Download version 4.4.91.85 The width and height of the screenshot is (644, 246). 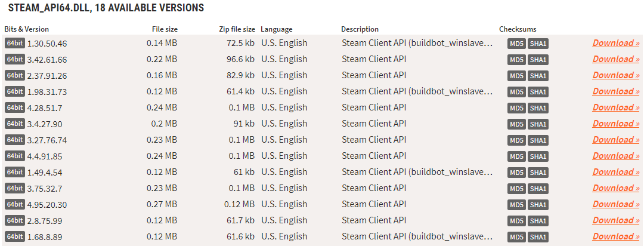pyautogui.click(x=615, y=156)
